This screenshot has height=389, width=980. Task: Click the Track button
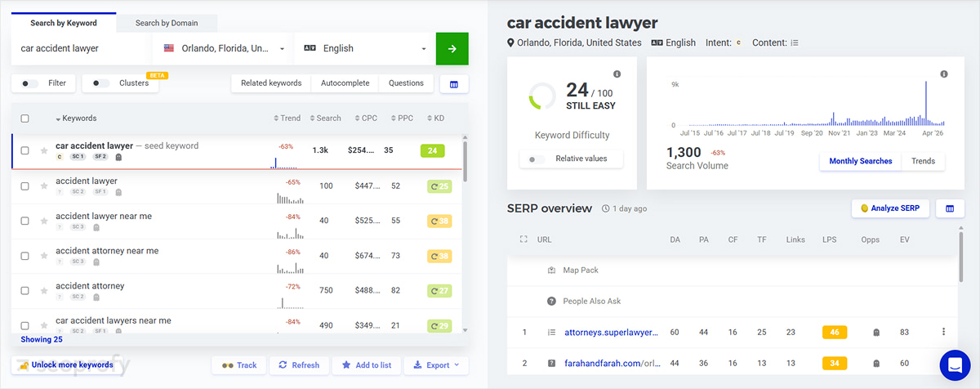(238, 365)
